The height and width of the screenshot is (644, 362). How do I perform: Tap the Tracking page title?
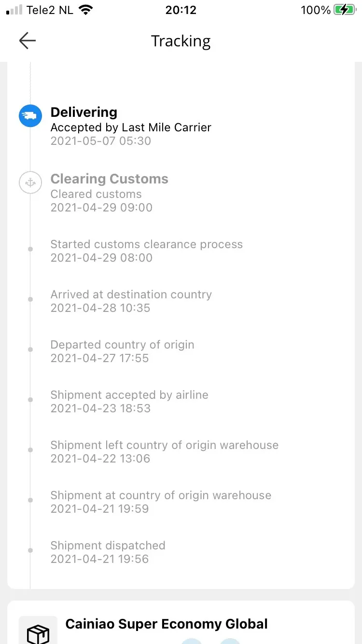pos(181,41)
